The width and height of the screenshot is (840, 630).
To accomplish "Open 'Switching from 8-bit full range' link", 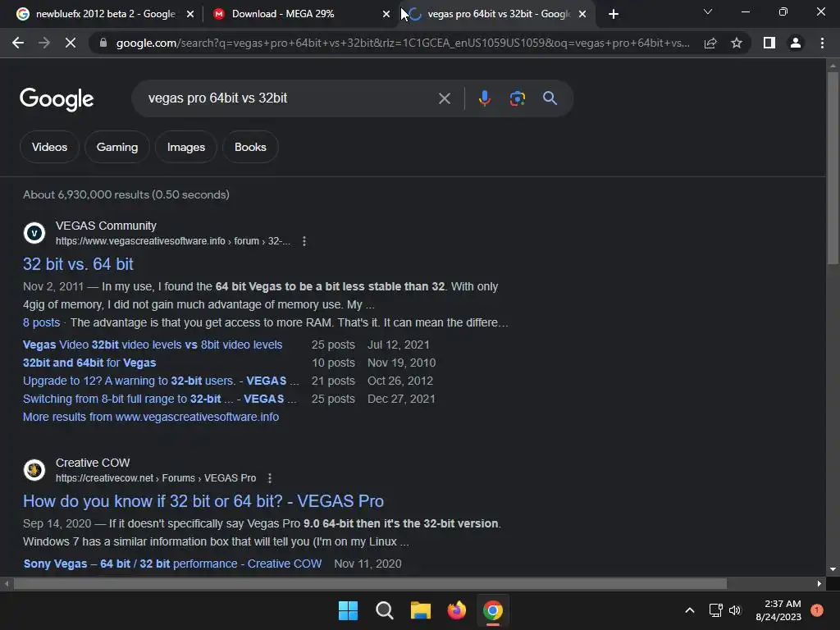I will coord(160,399).
